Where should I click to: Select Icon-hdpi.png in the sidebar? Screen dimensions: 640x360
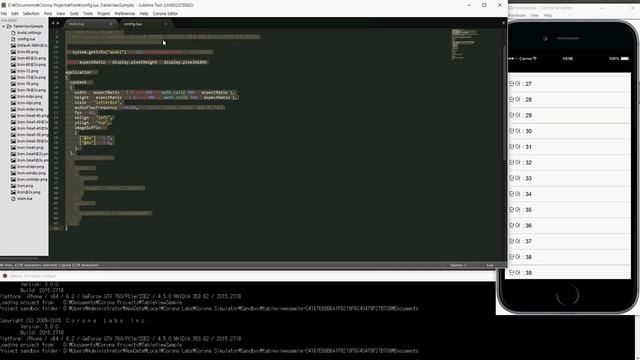tap(30, 97)
